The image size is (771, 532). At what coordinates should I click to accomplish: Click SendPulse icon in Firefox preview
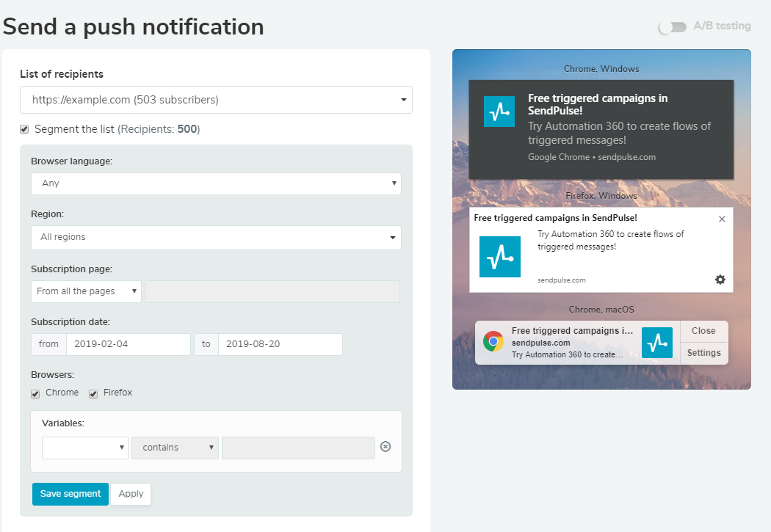(x=500, y=257)
